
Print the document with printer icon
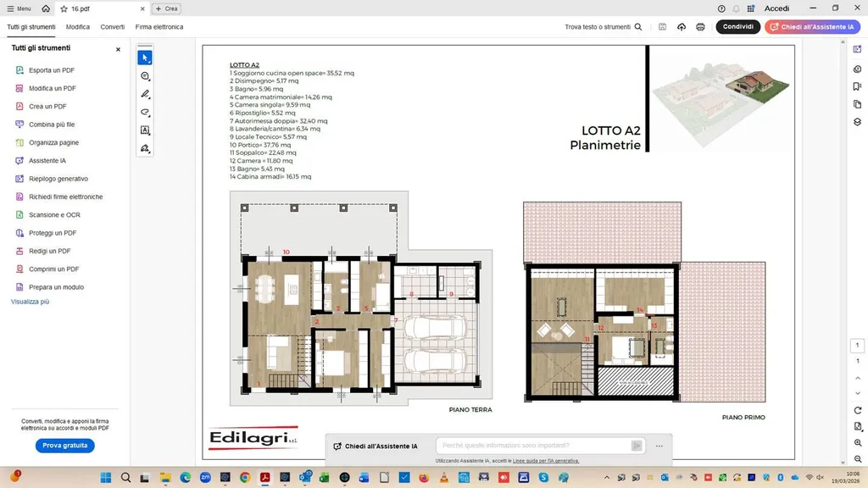(700, 27)
